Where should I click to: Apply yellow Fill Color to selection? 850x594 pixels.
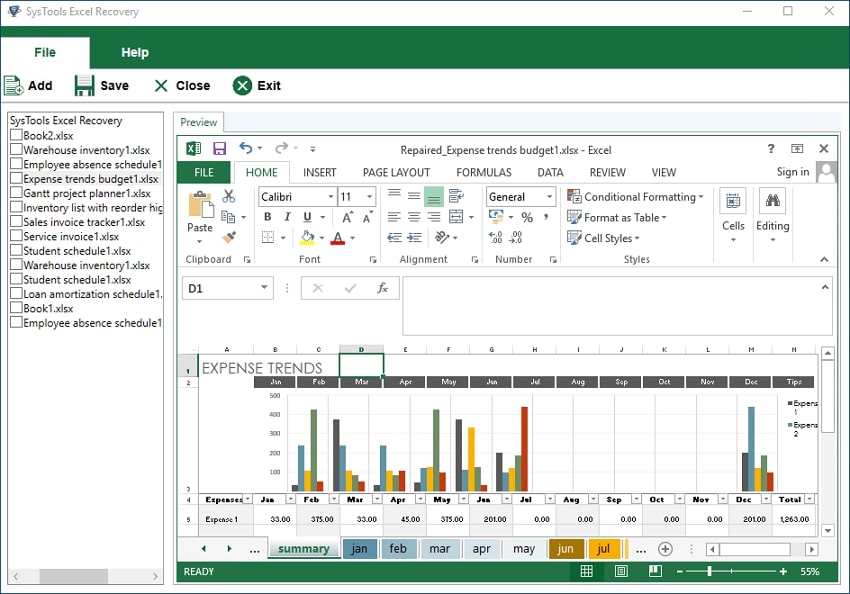(308, 237)
